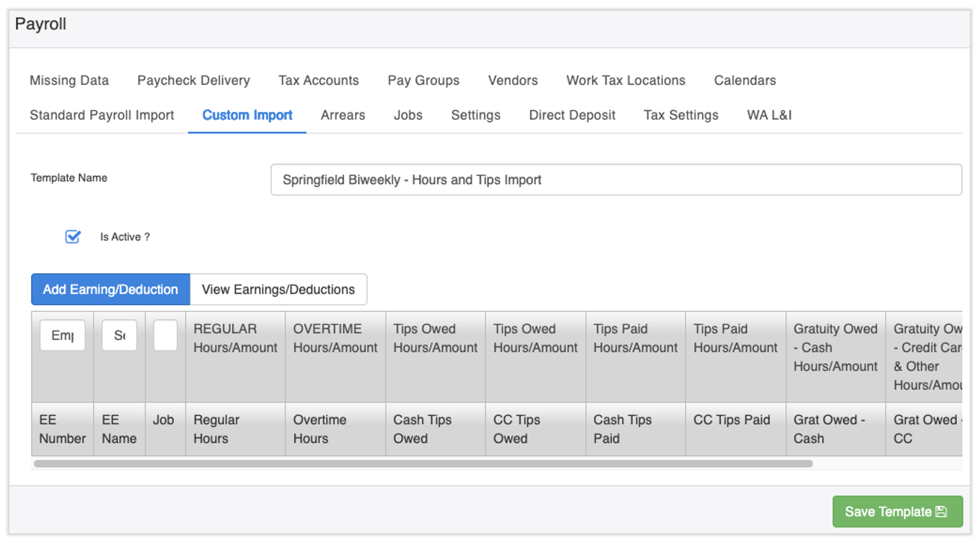Image resolution: width=980 pixels, height=542 pixels.
Task: Open the Arrears tab
Action: pos(343,115)
